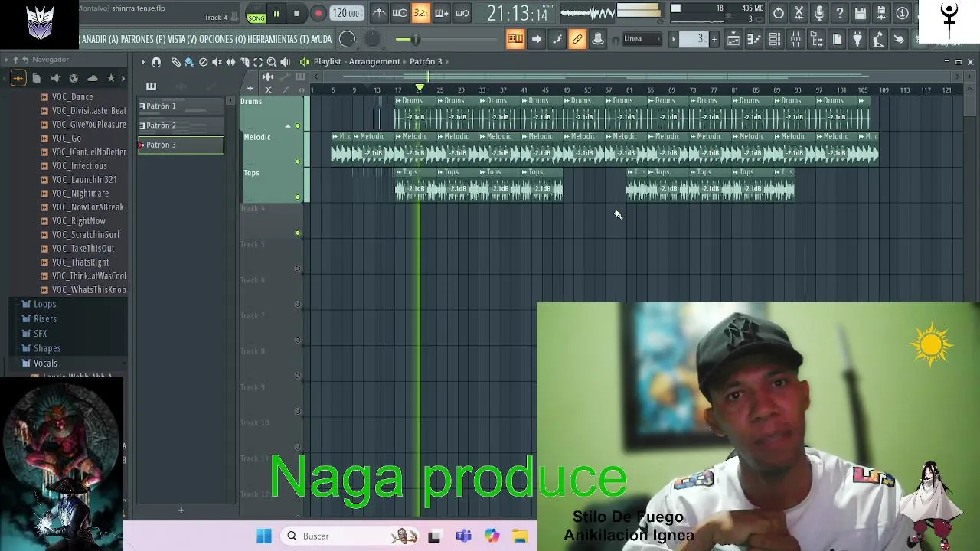Open the Browser view icon
The height and width of the screenshot is (551, 980).
(x=816, y=39)
